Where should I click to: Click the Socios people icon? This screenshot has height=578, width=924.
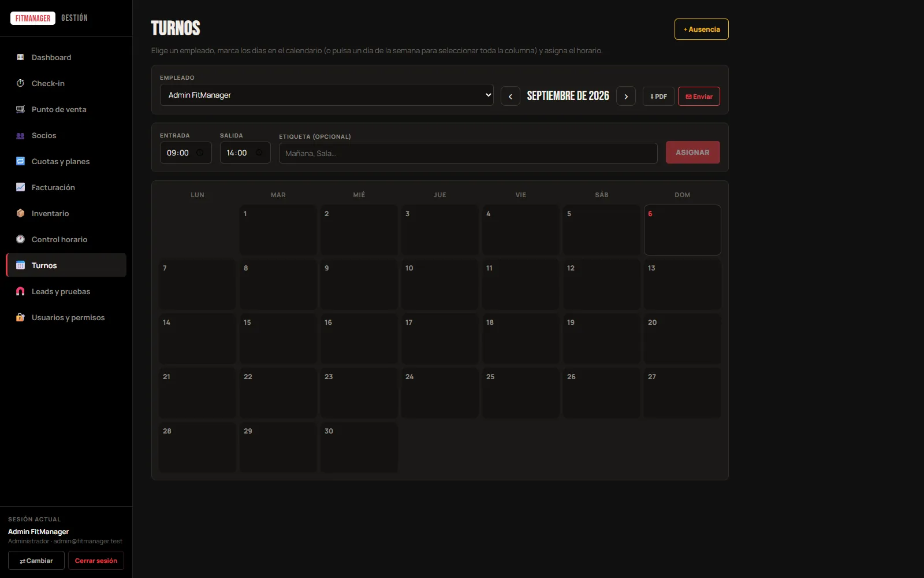pos(20,135)
